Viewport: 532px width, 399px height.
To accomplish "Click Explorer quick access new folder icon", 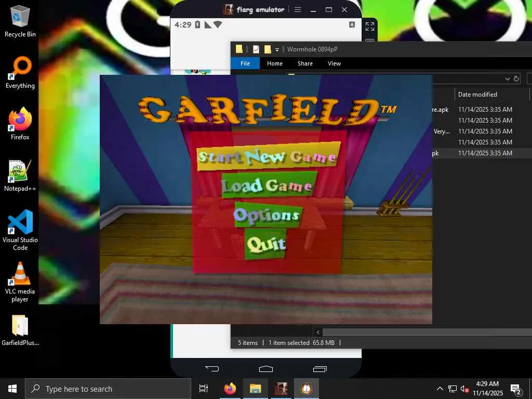I will coord(268,49).
